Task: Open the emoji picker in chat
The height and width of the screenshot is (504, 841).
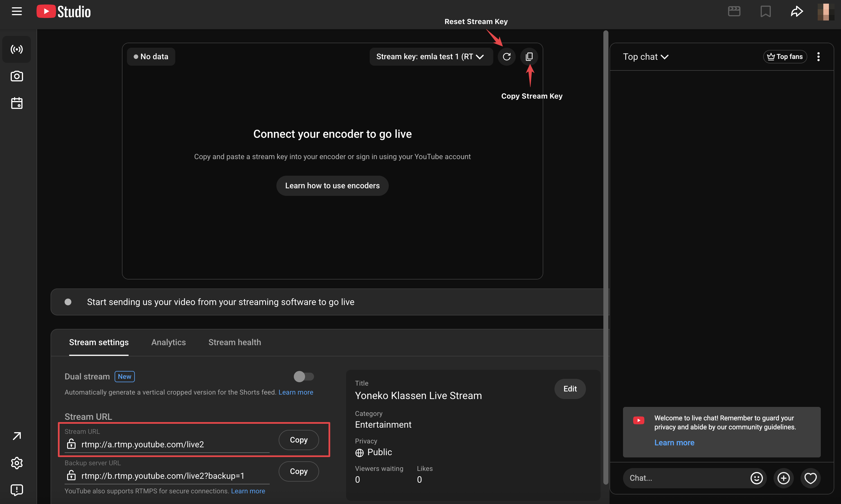Action: pyautogui.click(x=756, y=478)
